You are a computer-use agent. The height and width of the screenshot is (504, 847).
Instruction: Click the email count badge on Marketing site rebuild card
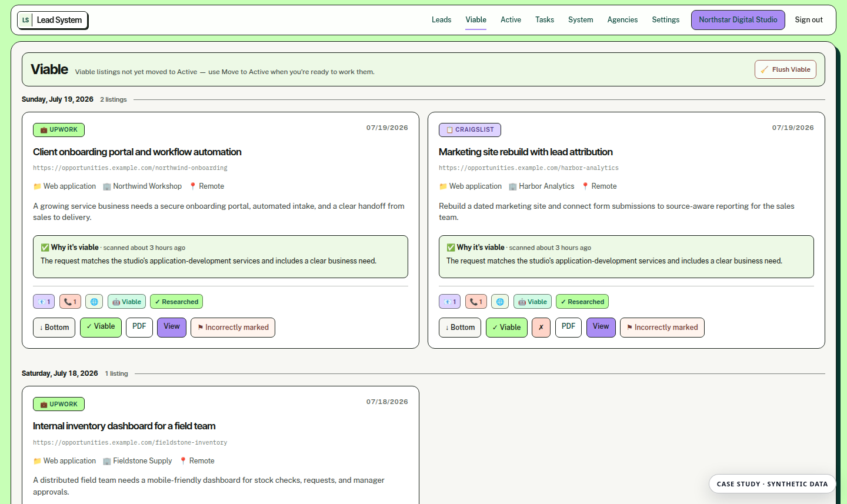point(450,302)
